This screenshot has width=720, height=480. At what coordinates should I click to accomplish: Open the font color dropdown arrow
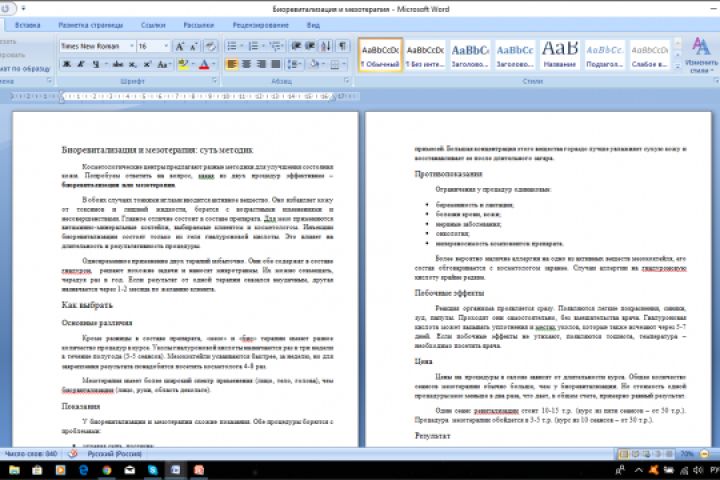214,64
